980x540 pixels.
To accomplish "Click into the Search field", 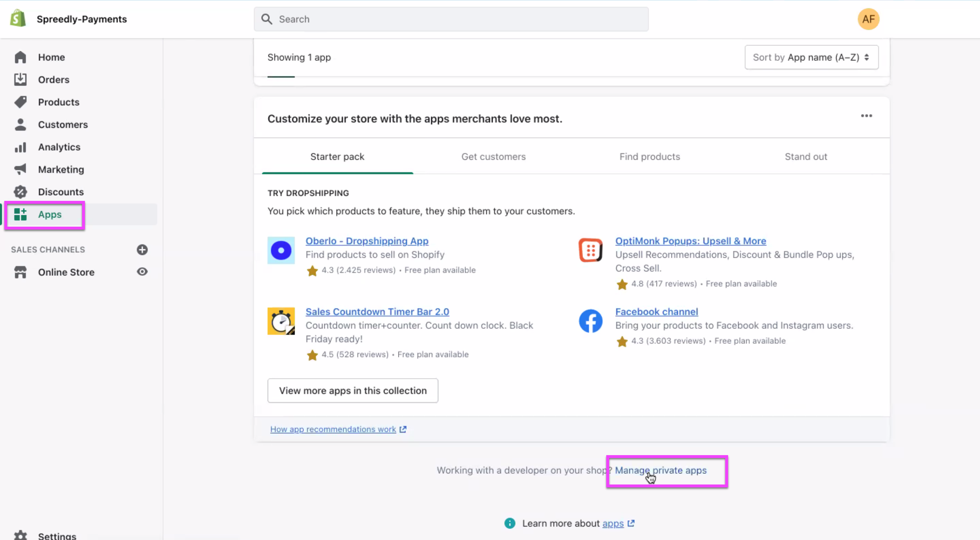I will point(451,19).
